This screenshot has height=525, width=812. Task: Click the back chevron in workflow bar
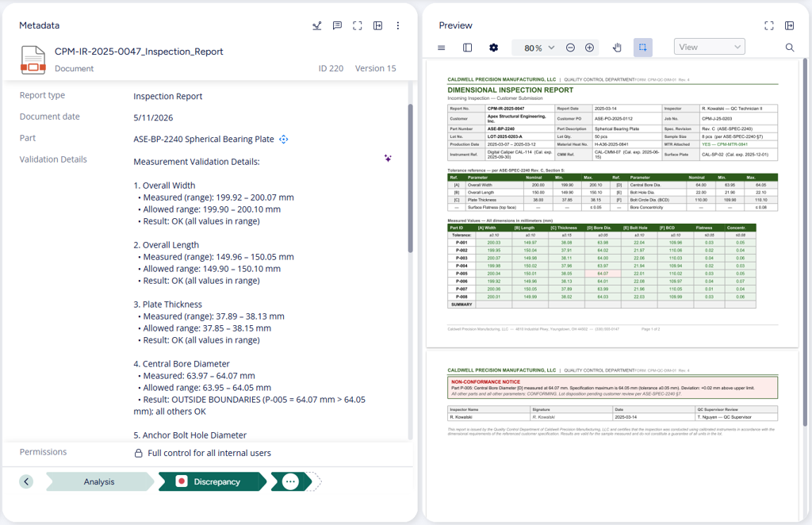pyautogui.click(x=26, y=481)
